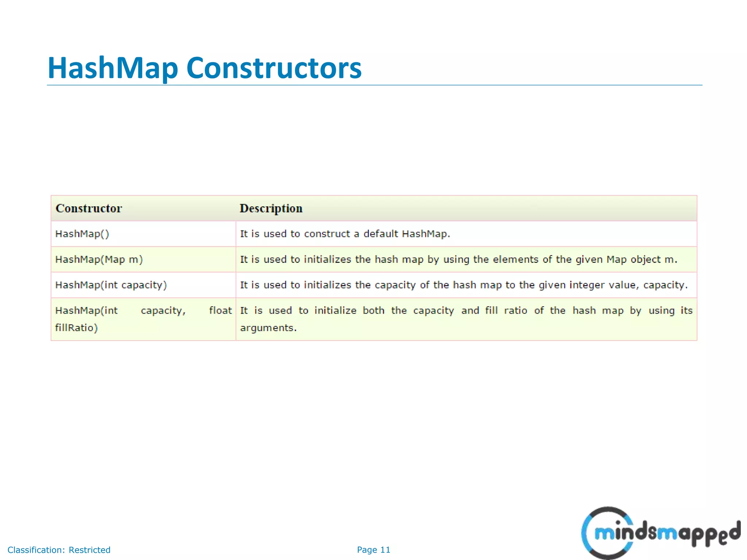Click the HashMap(Map m) constructor cell

click(143, 259)
